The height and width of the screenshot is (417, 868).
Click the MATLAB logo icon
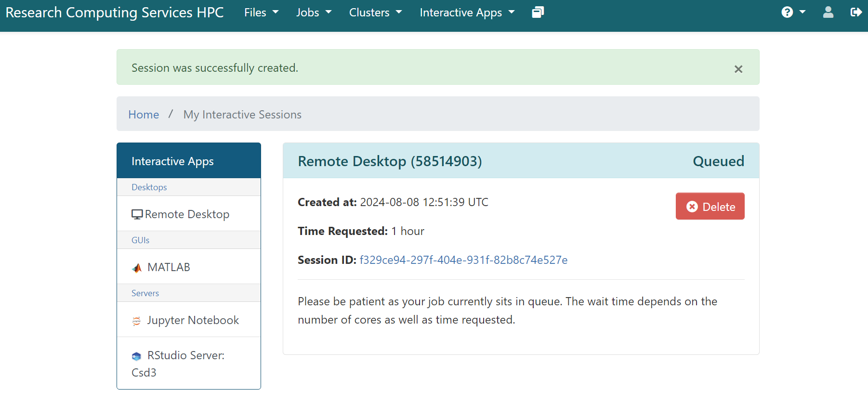(137, 268)
